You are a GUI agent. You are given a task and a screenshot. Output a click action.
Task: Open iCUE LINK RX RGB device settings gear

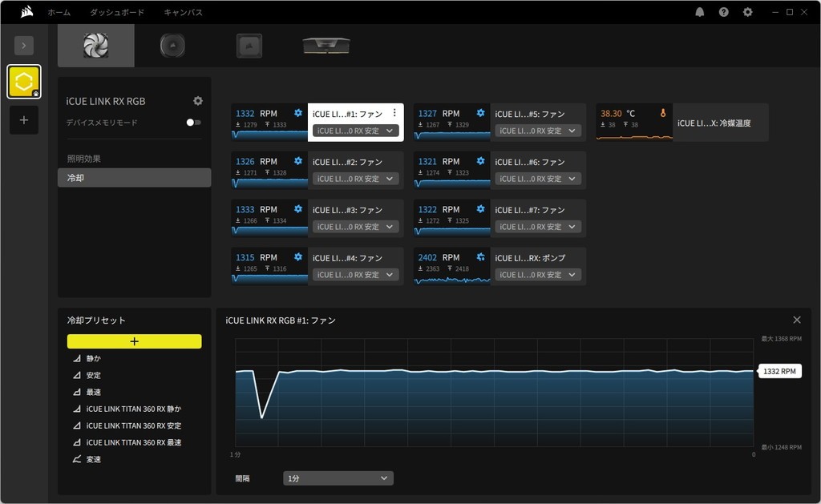[198, 101]
